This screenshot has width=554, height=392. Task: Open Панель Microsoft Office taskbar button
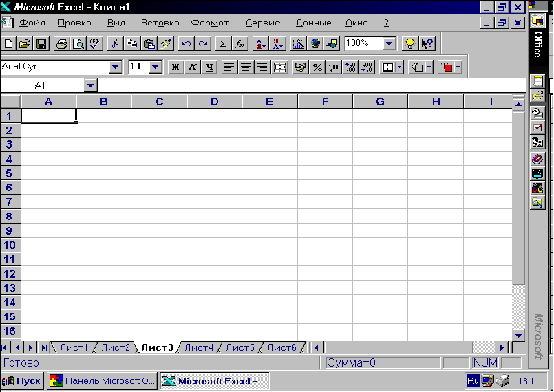(x=102, y=381)
